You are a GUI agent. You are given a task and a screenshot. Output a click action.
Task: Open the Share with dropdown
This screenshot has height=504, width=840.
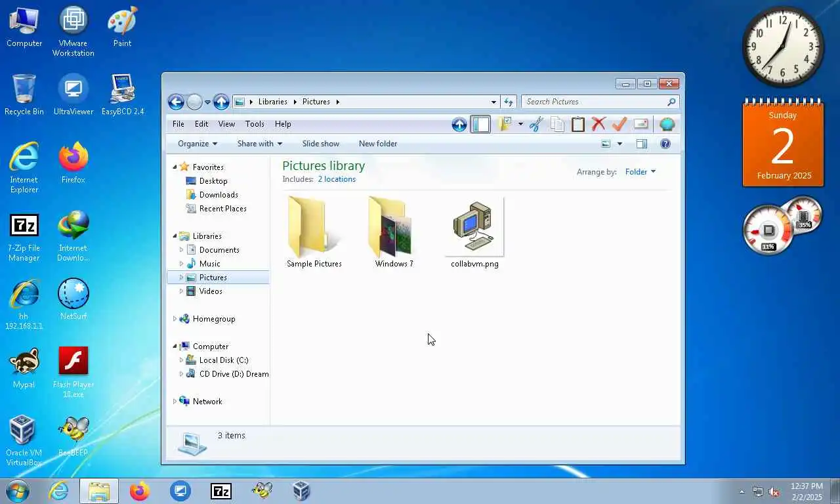coord(259,144)
